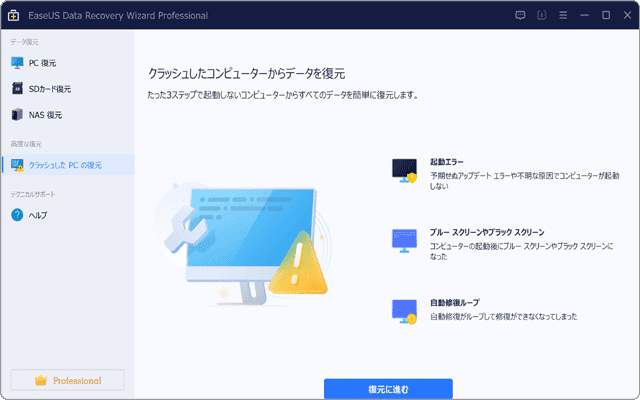
Task: Click the Professional crown icon
Action: (41, 380)
